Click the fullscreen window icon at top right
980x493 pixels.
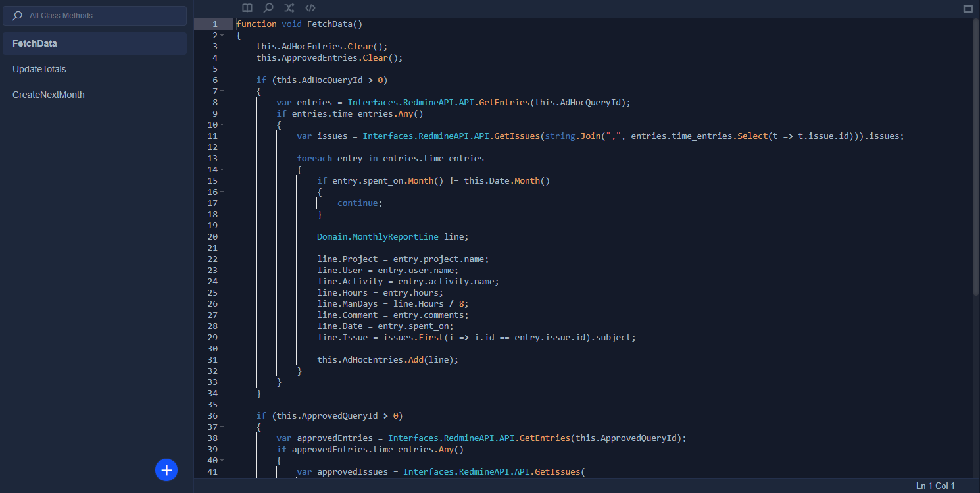pos(968,9)
